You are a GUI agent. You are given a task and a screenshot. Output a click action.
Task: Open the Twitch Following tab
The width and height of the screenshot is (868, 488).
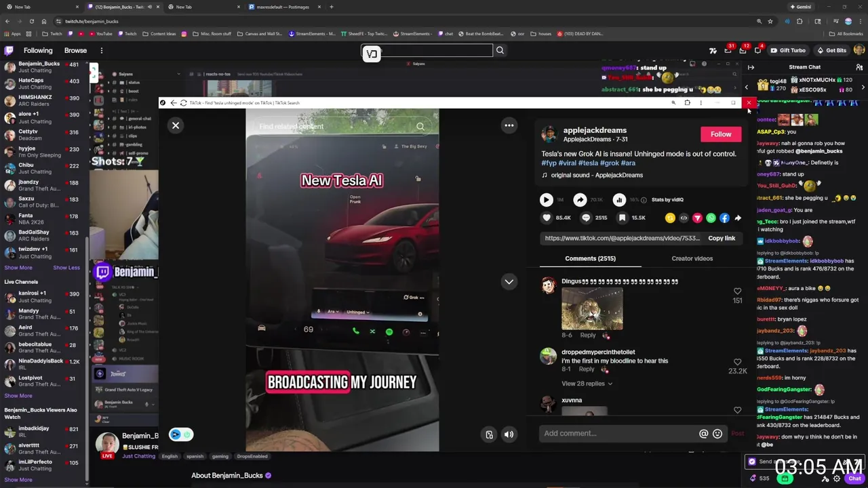pos(38,50)
